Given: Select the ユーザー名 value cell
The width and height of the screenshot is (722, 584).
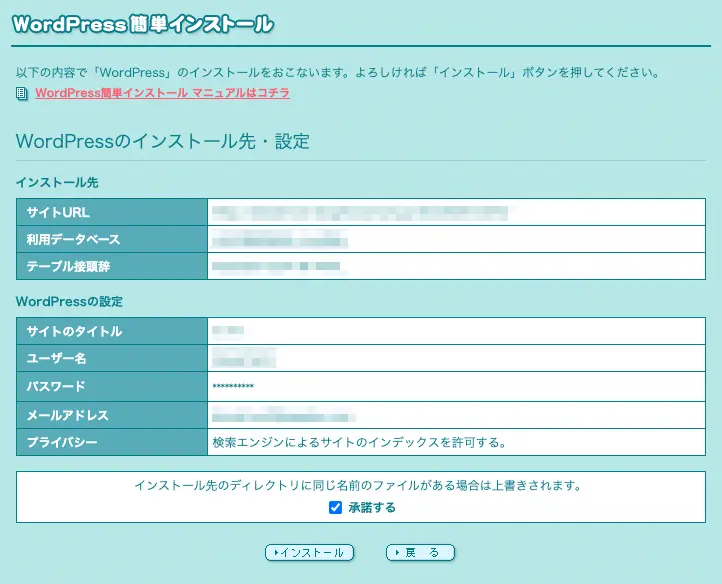Looking at the screenshot, I should 243,359.
